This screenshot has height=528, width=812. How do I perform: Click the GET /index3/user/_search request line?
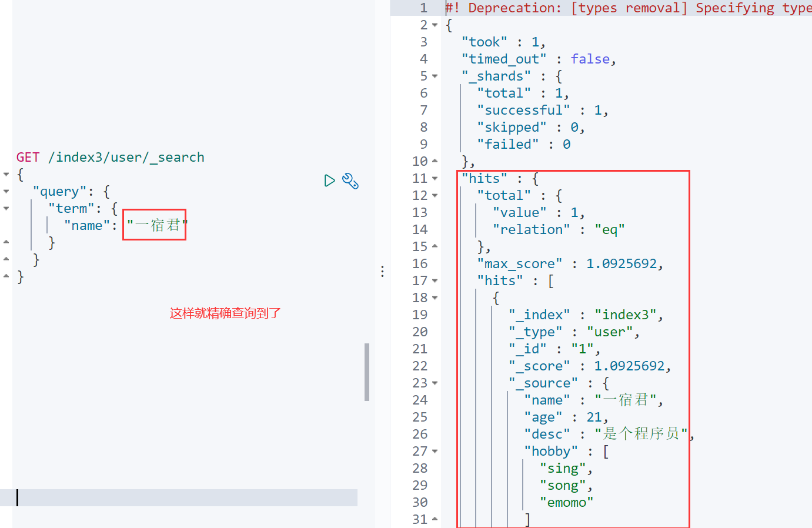[111, 158]
